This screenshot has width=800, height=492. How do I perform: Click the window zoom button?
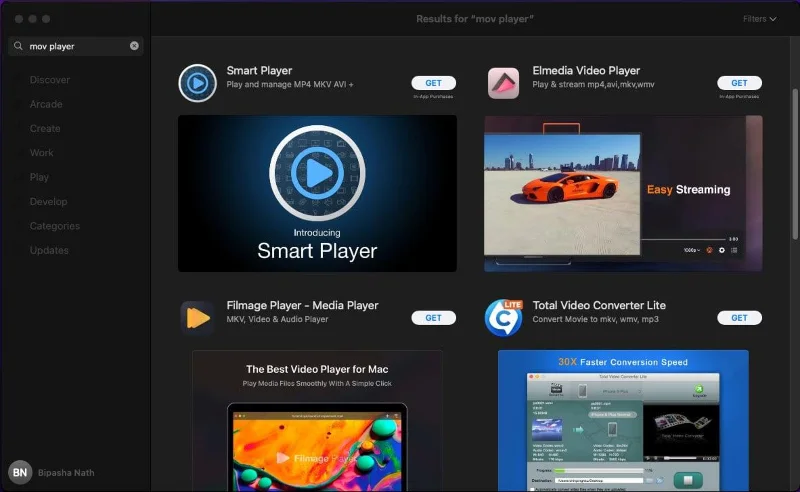[46, 19]
